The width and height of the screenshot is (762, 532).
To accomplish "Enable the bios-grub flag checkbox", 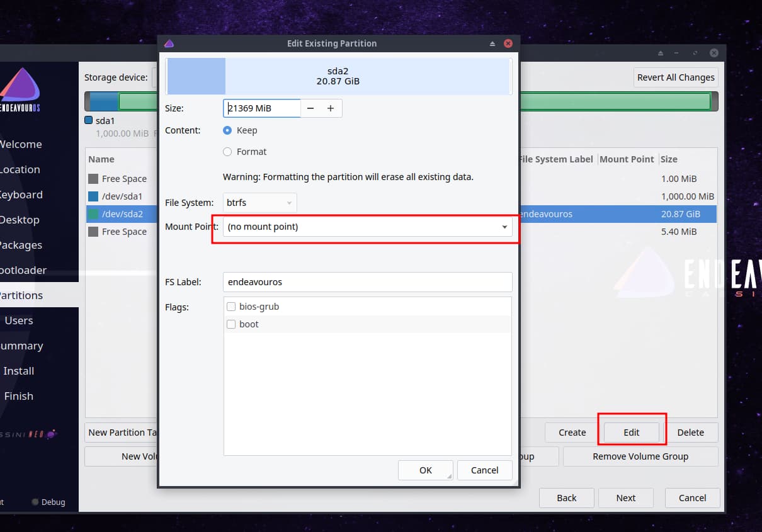I will [231, 307].
